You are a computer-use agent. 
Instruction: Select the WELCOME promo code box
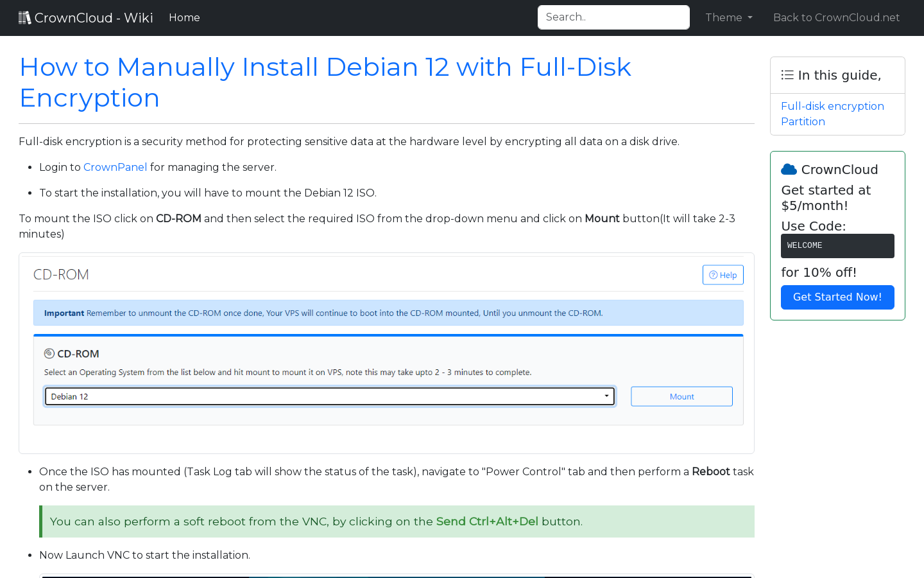click(837, 245)
